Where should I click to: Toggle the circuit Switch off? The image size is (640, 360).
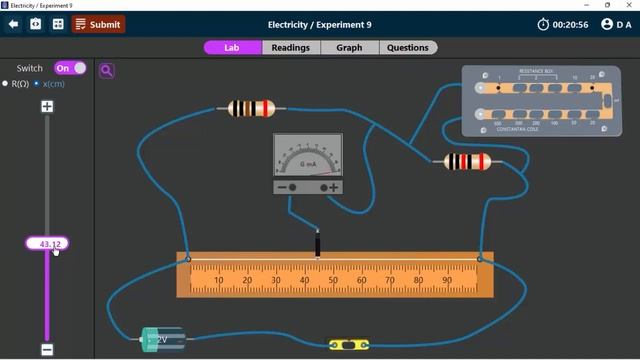[x=70, y=68]
